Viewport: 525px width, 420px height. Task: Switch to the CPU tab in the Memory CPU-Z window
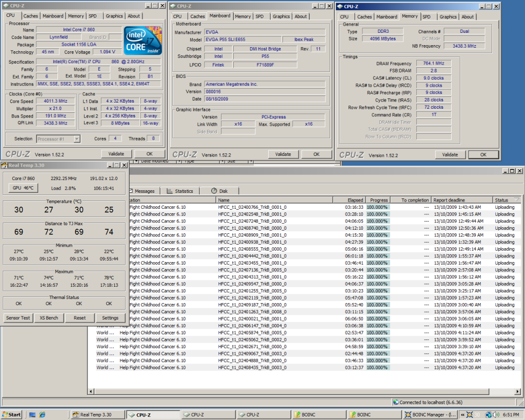pos(344,17)
